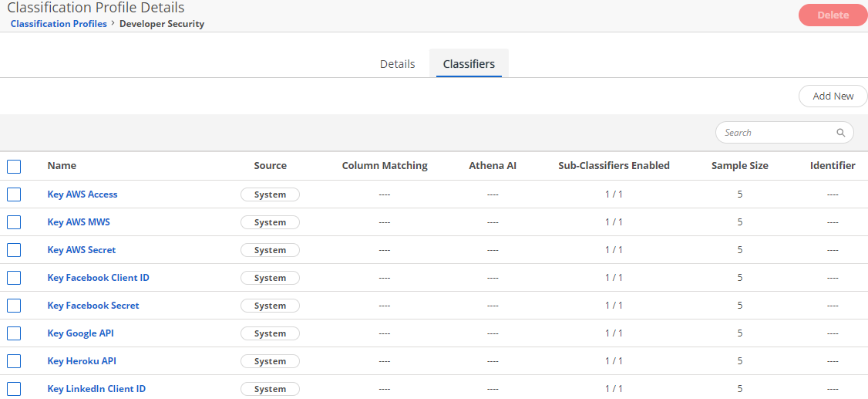Open the Key Google API classifier

click(81, 333)
